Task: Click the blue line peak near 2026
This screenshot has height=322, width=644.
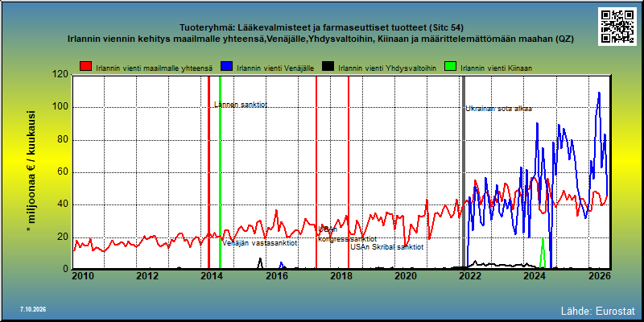Action: [599, 93]
